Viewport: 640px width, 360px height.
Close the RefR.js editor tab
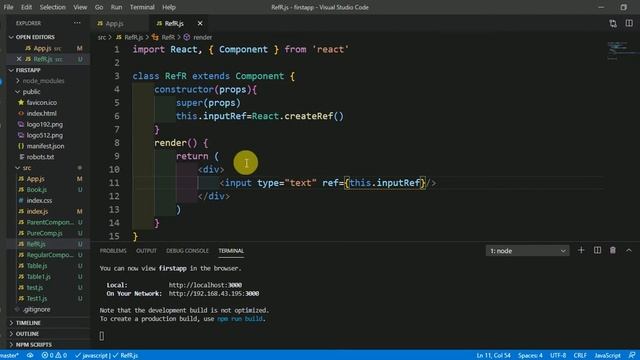coord(200,24)
